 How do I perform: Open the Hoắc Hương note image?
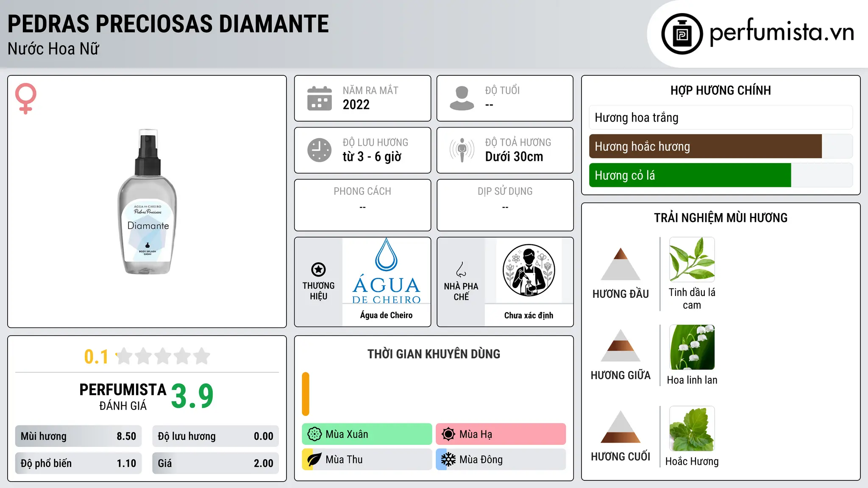(x=692, y=429)
